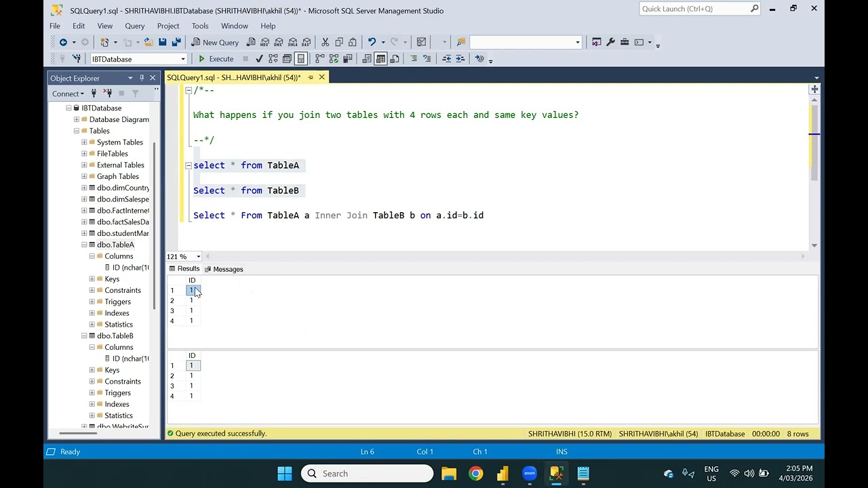
Task: Click the Increase Indent icon
Action: pyautogui.click(x=460, y=59)
